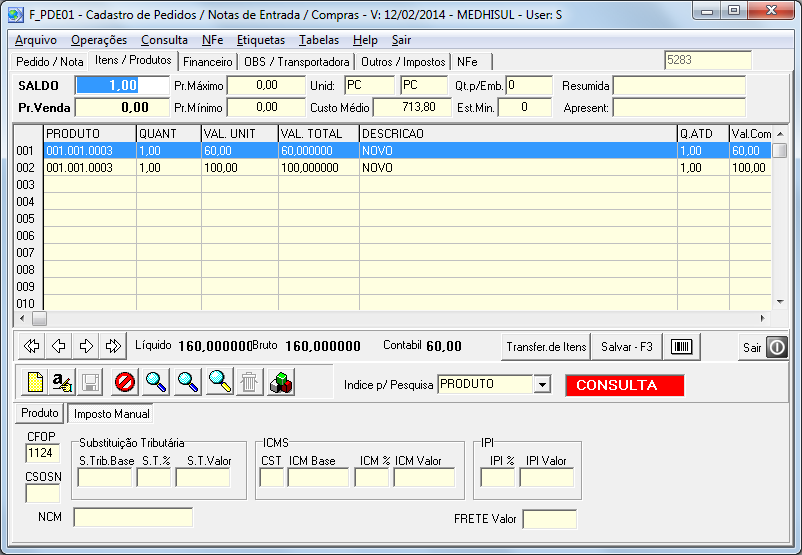Click the grid's horizontal scrollbar right arrow
This screenshot has width=802, height=555.
(x=763, y=318)
